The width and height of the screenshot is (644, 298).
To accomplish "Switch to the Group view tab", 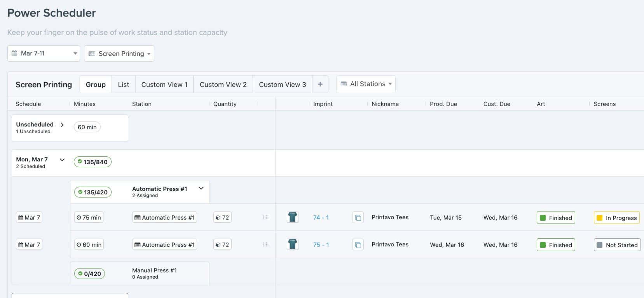I will coord(96,85).
